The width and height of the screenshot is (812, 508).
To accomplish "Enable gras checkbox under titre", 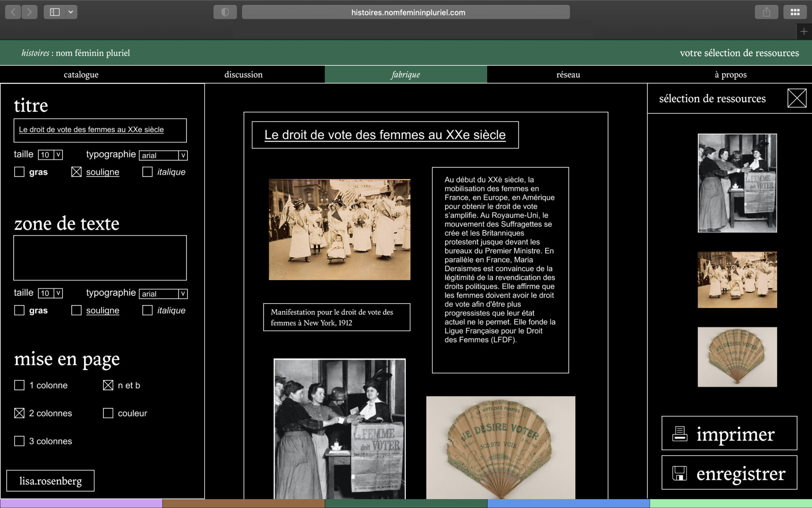I will pyautogui.click(x=19, y=172).
